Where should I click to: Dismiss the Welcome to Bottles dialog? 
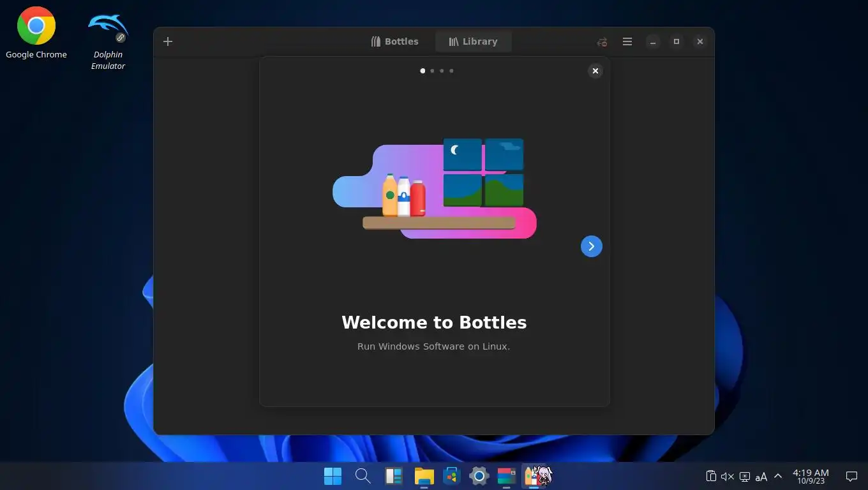click(595, 71)
